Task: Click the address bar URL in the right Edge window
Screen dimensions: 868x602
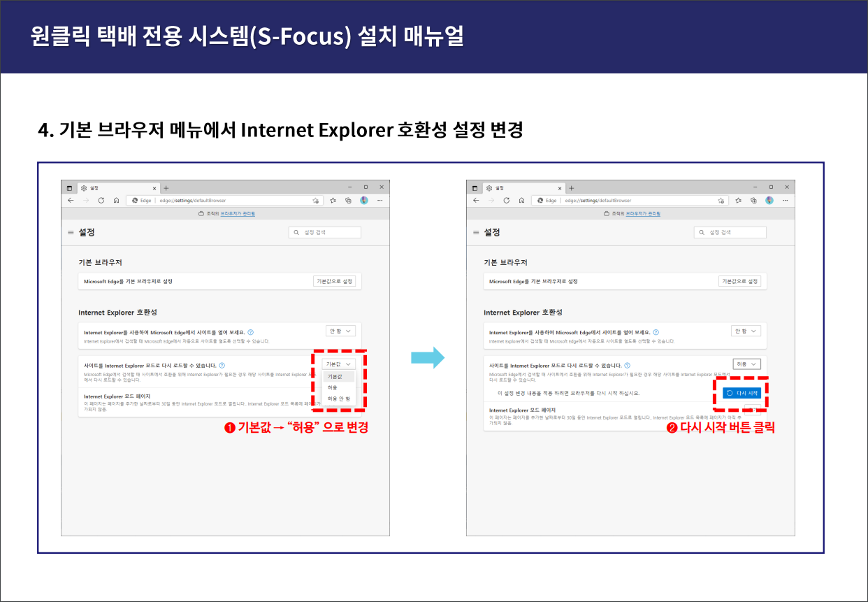Action: tap(598, 200)
